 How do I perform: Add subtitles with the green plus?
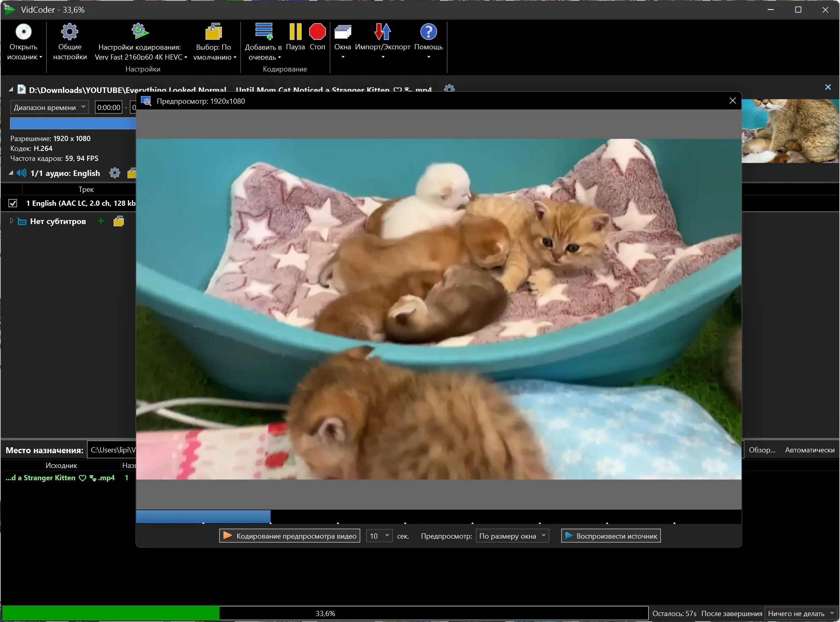pyautogui.click(x=101, y=221)
